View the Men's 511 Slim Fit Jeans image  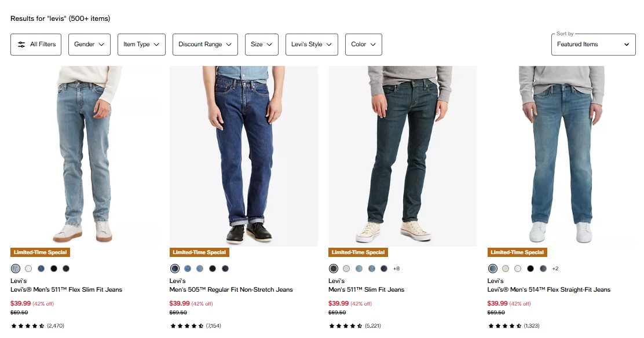[x=402, y=156]
